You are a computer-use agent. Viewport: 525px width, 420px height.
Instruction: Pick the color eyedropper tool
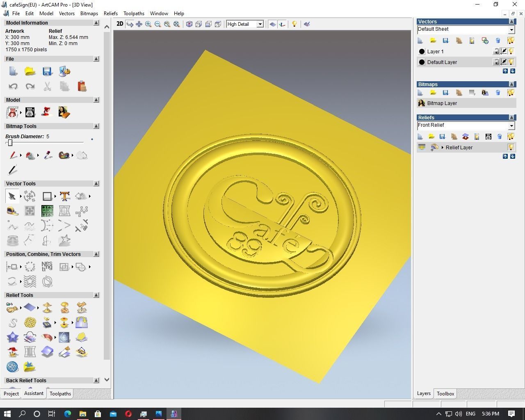[x=48, y=155]
